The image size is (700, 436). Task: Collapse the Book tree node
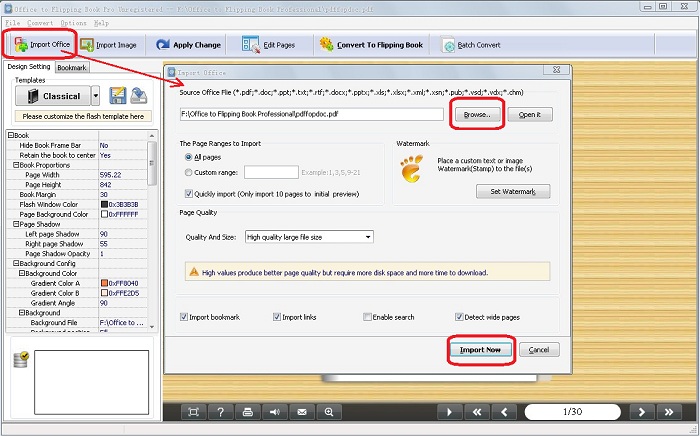11,135
